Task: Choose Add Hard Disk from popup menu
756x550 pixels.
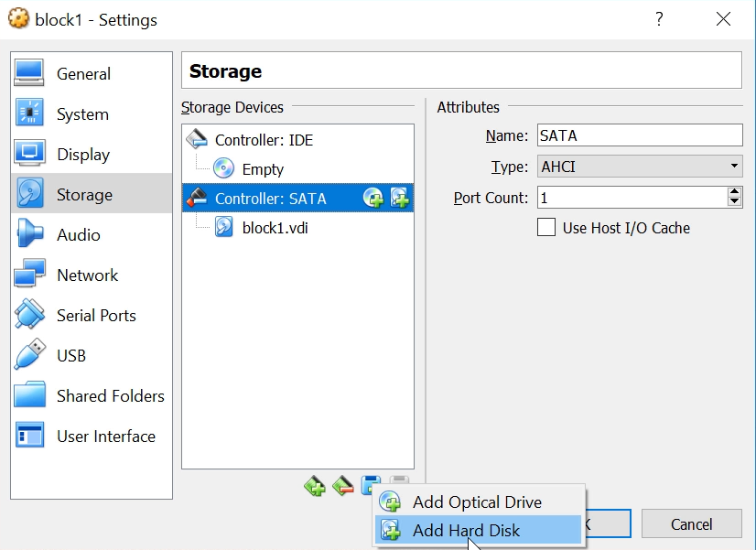Action: point(466,531)
